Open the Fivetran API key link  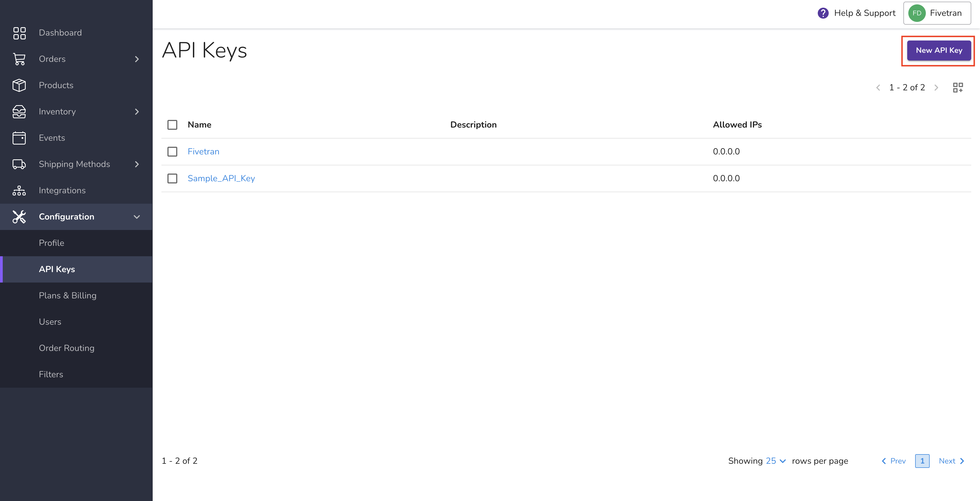(x=204, y=151)
